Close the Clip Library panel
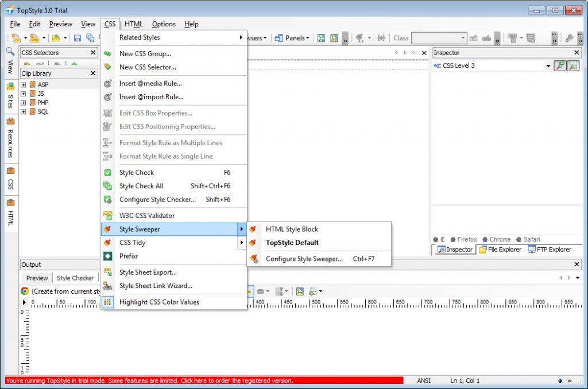The height and width of the screenshot is (389, 588). coord(93,73)
